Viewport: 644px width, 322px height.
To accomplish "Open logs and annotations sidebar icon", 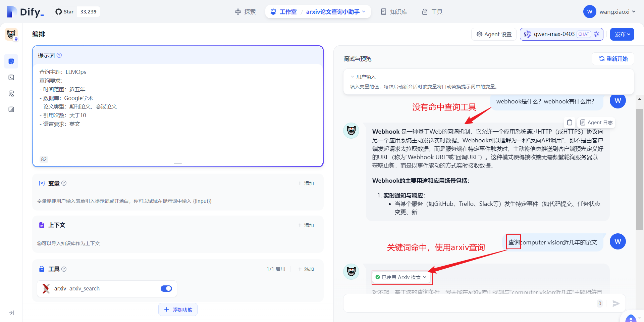I will (x=11, y=93).
